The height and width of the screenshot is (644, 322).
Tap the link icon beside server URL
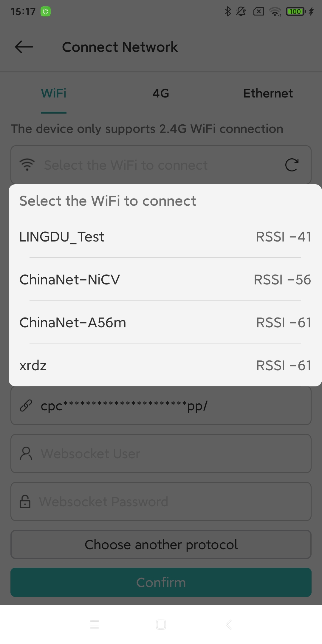[x=26, y=406]
